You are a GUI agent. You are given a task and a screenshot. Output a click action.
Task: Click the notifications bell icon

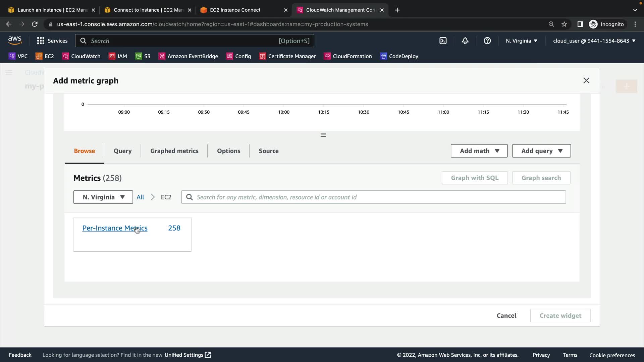[465, 41]
